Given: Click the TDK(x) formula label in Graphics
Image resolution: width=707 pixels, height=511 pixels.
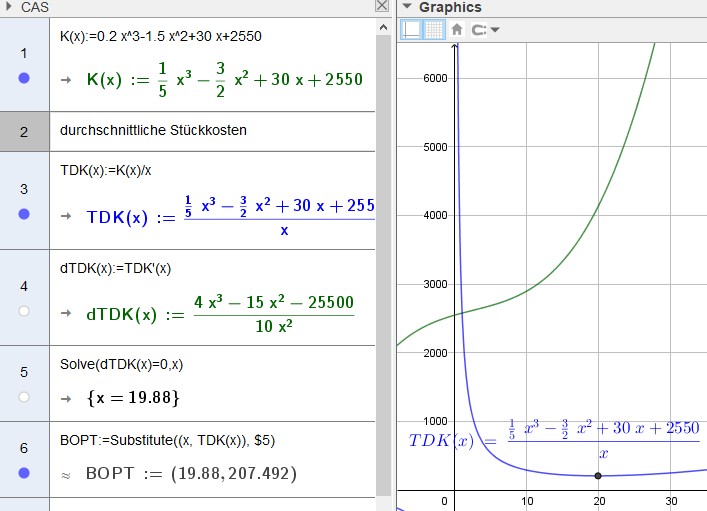Looking at the screenshot, I should pos(554,439).
